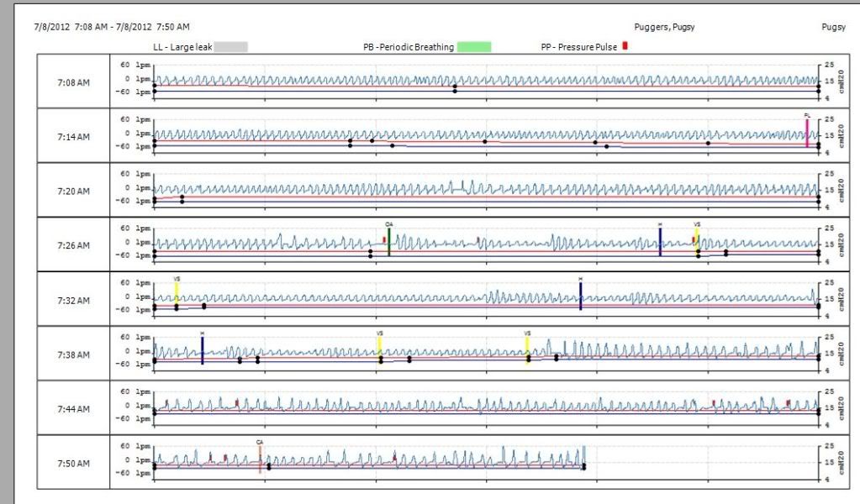Click the 7:08 AM row label
This screenshot has width=860, height=504.
pos(73,82)
